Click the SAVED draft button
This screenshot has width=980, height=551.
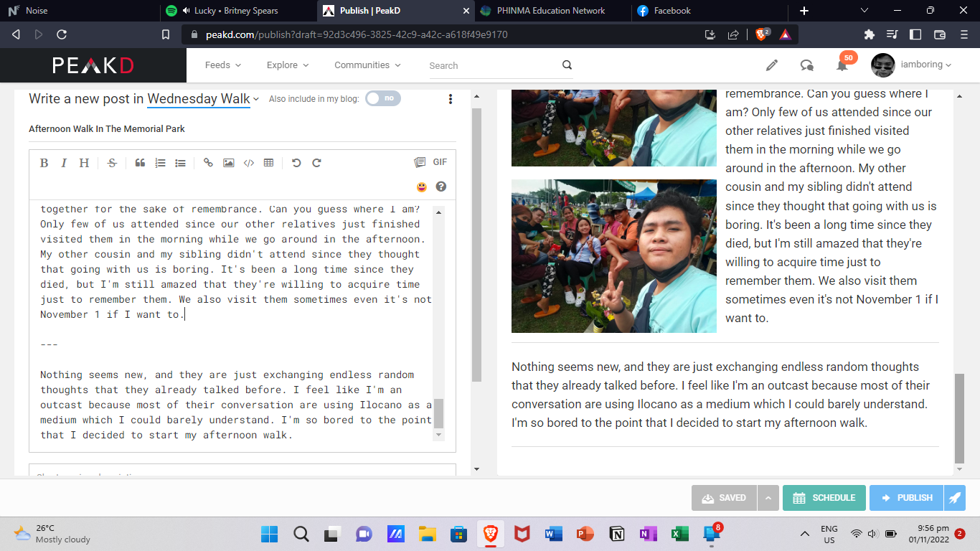point(724,498)
